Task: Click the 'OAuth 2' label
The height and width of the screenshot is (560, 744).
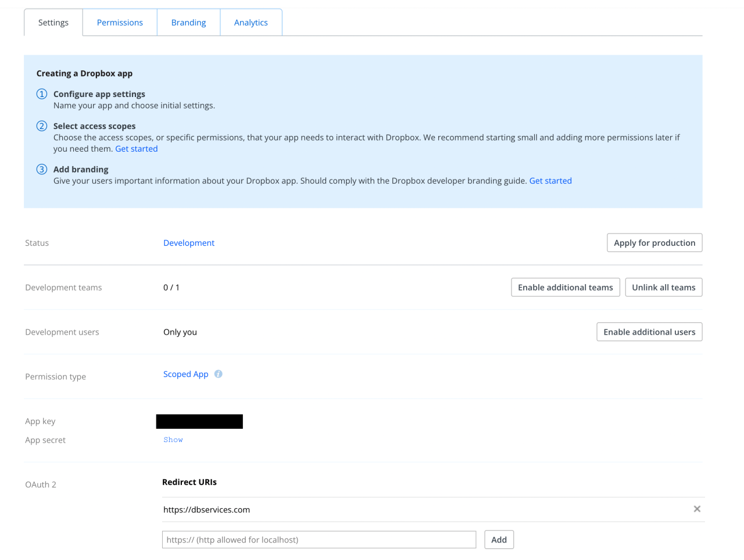Action: pyautogui.click(x=41, y=484)
